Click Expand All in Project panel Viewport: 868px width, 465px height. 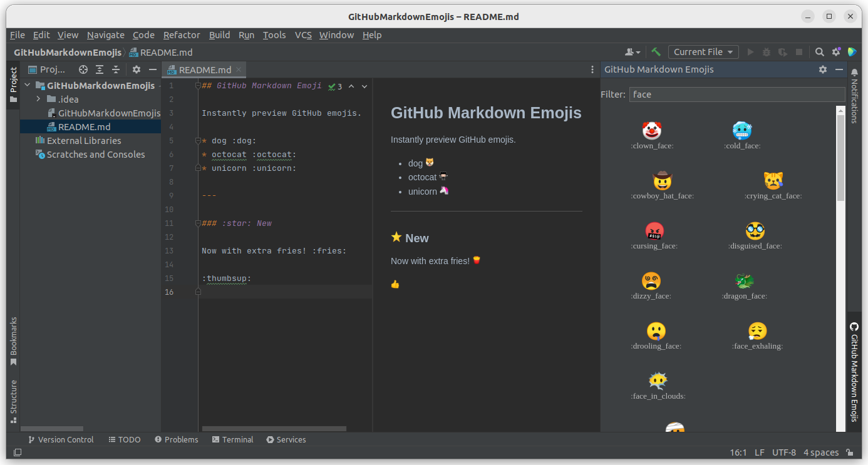100,69
